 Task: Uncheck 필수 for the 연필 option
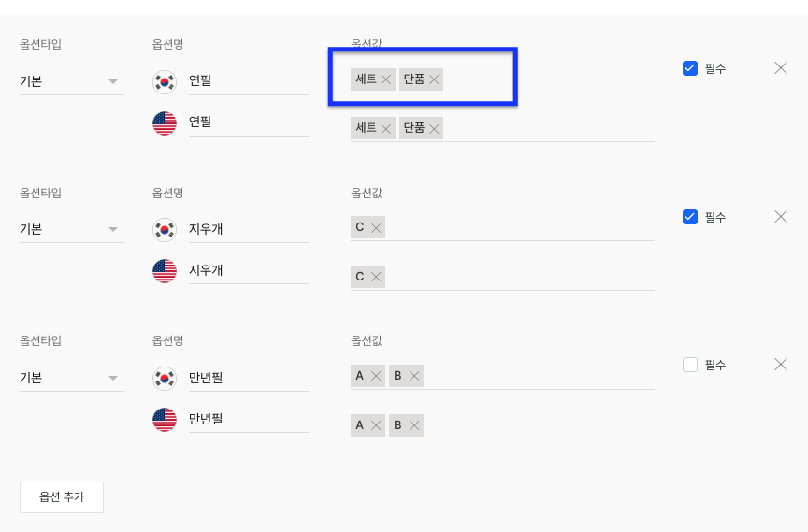[690, 68]
